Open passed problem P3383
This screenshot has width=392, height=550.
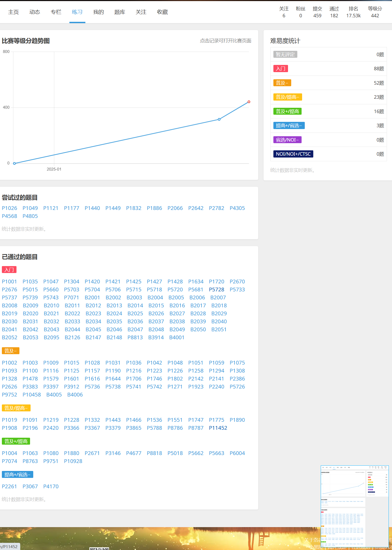[30, 387]
